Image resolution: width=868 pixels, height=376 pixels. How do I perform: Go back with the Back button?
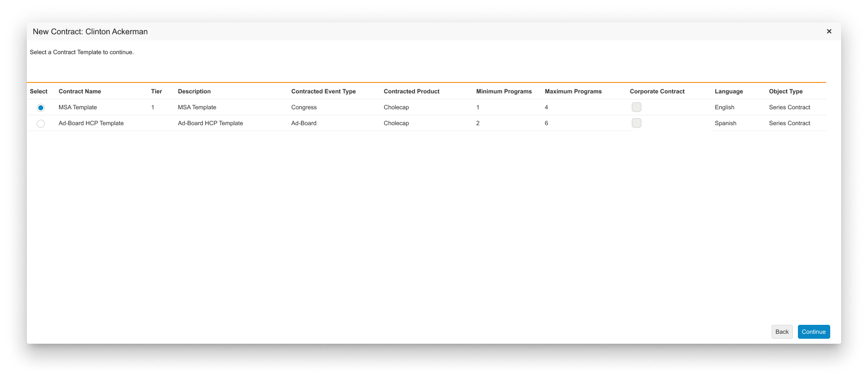pos(781,332)
